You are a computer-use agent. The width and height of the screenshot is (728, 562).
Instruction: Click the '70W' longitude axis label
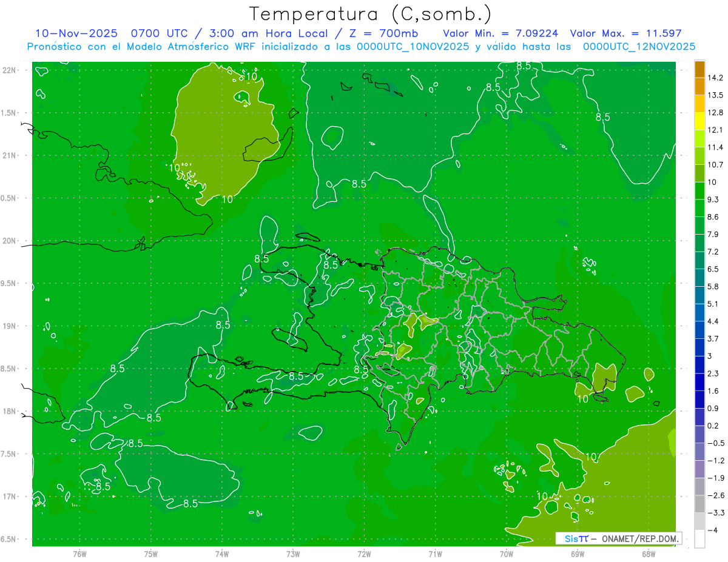click(x=507, y=554)
